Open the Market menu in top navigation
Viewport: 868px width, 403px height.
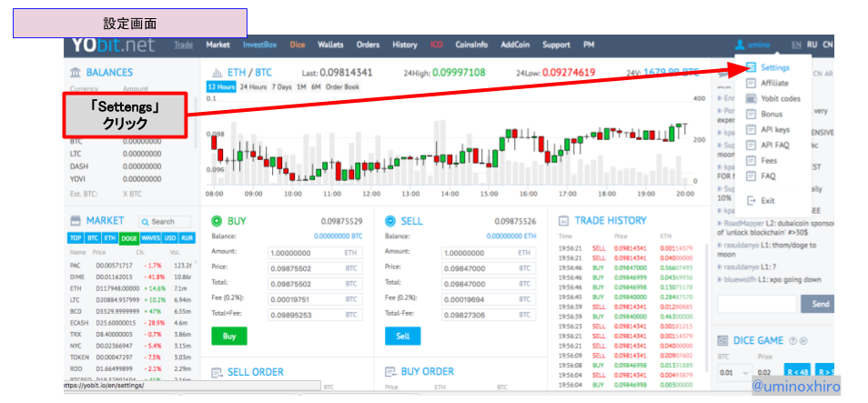pos(217,45)
